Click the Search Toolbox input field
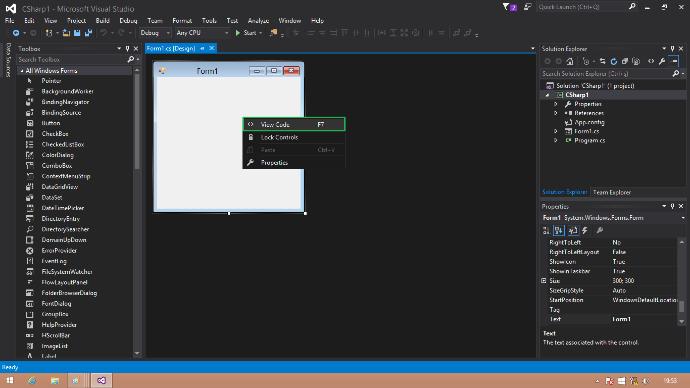The height and width of the screenshot is (388, 690). tap(73, 59)
